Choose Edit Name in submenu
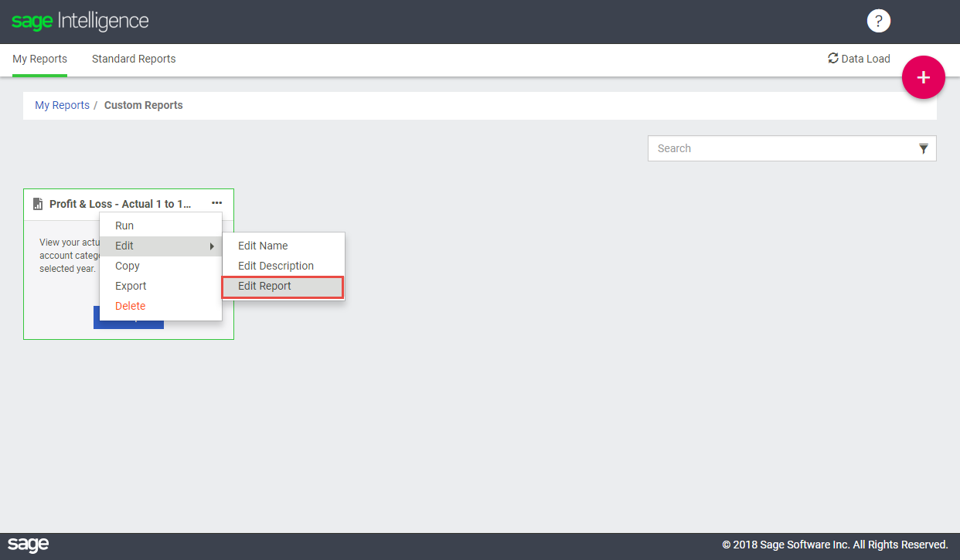Viewport: 960px width, 560px height. (283, 246)
